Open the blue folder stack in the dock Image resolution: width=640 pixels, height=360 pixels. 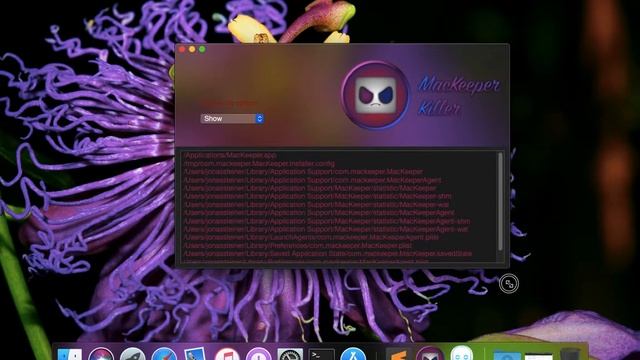[507, 355]
